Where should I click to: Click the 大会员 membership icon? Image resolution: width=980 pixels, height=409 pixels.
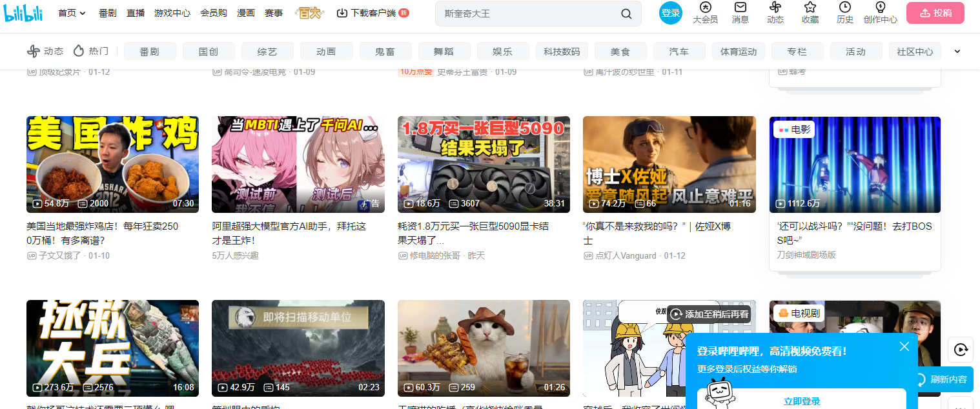[704, 13]
